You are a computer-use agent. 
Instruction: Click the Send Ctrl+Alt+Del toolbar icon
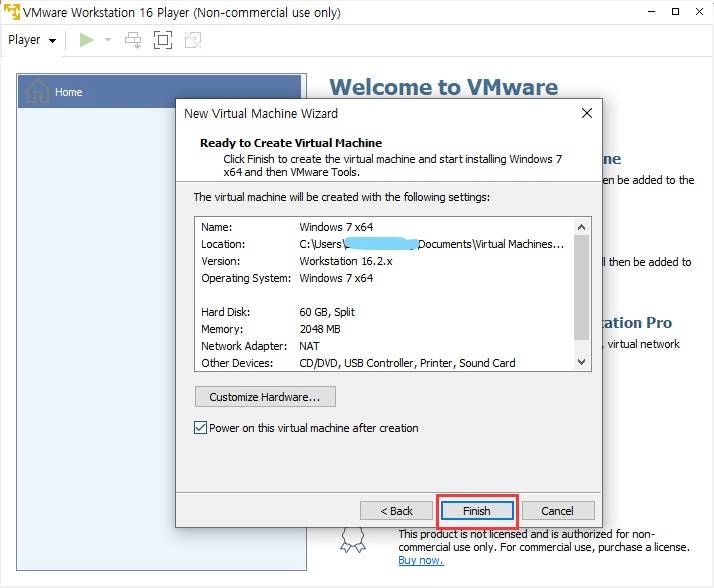coord(133,40)
